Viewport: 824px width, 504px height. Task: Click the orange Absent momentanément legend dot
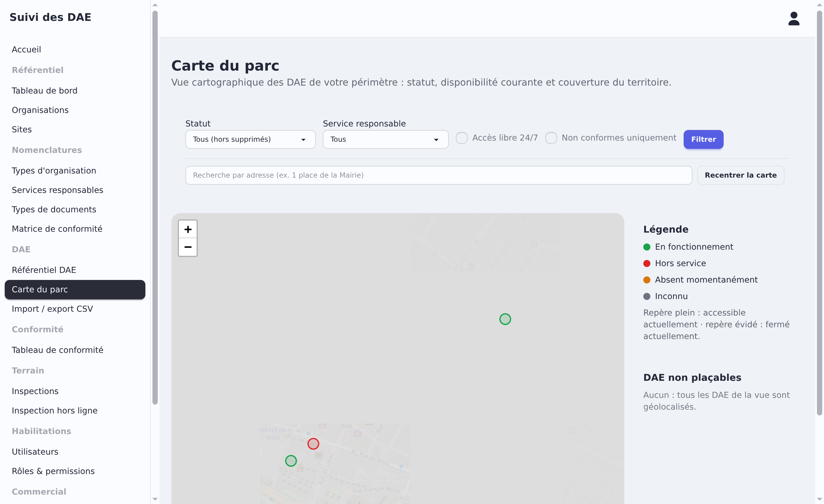[x=647, y=280]
